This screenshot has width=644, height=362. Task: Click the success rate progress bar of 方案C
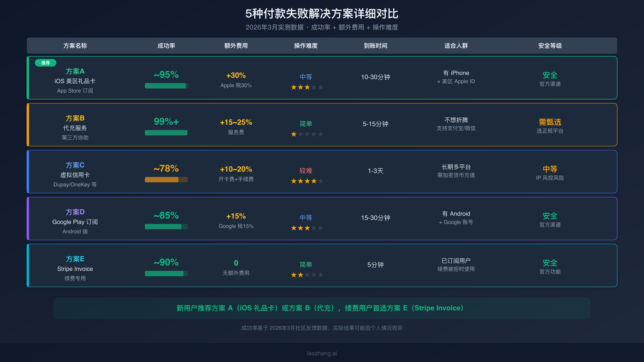(x=166, y=180)
